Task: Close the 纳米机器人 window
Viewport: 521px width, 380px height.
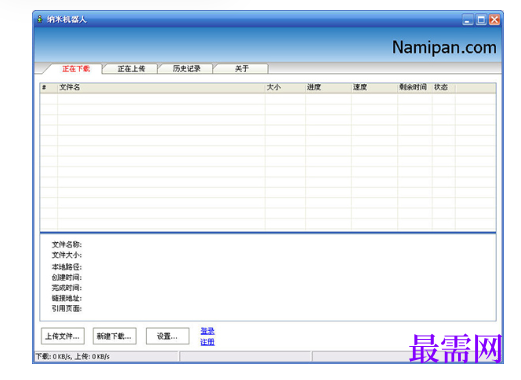Action: [x=494, y=20]
